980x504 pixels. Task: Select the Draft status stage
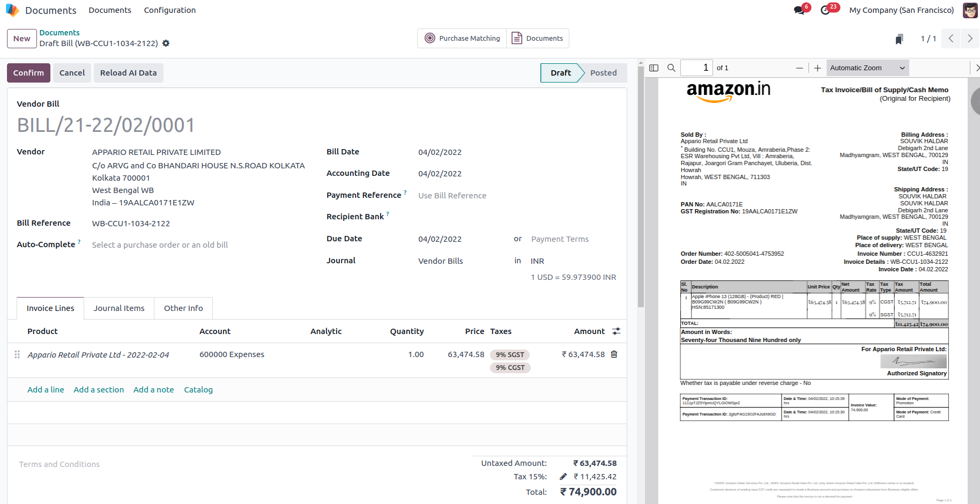click(561, 73)
